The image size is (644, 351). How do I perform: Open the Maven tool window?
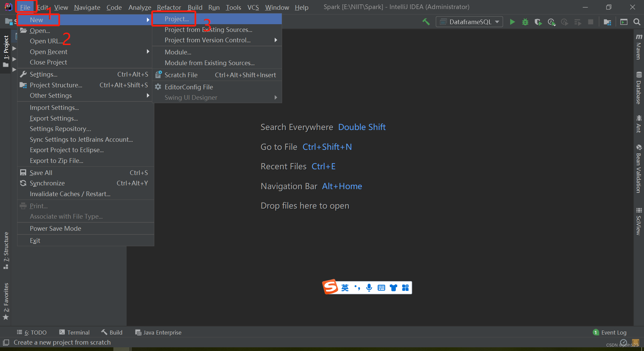[639, 46]
